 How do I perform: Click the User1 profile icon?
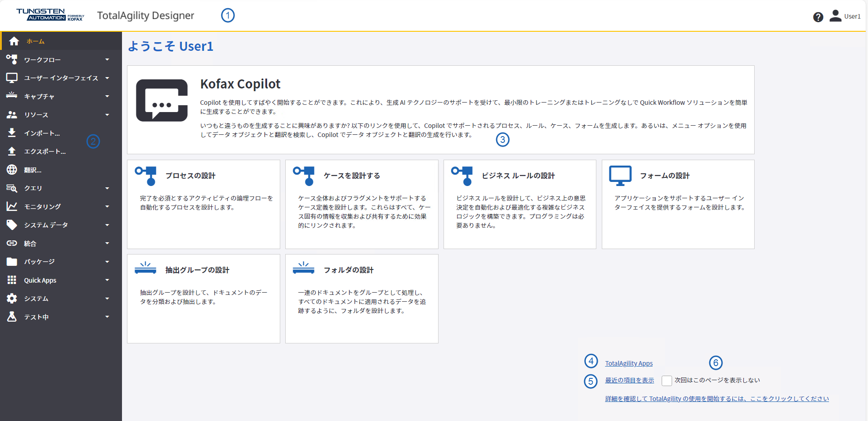pyautogui.click(x=835, y=16)
